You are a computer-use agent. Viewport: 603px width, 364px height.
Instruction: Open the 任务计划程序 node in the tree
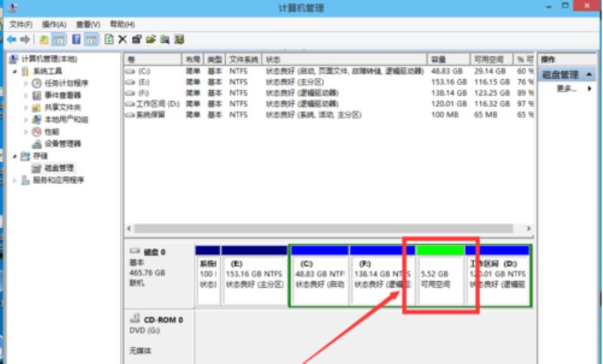[66, 84]
